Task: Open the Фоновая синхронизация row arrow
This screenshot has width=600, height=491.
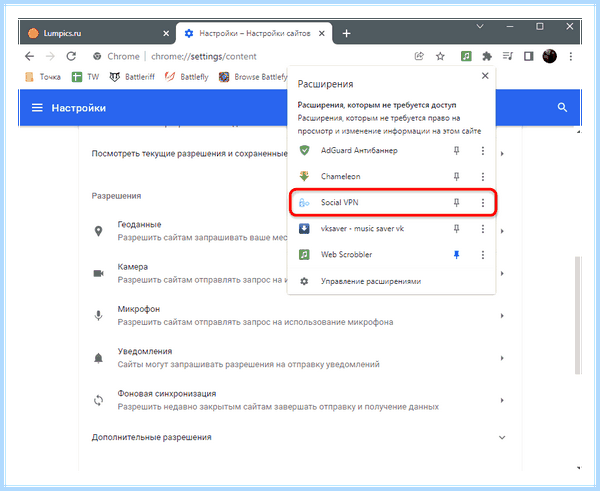Action: [x=502, y=400]
